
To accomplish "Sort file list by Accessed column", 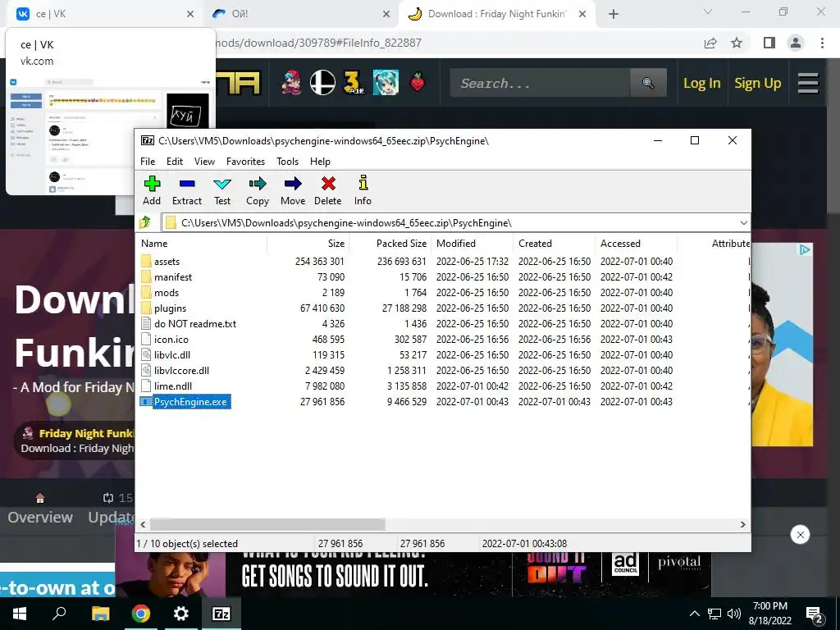I will coord(636,243).
